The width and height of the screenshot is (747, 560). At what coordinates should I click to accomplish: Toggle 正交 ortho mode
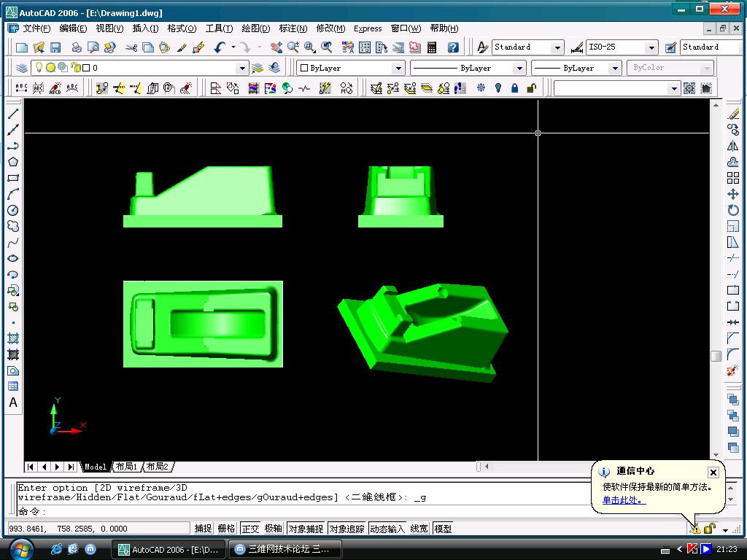click(x=250, y=529)
